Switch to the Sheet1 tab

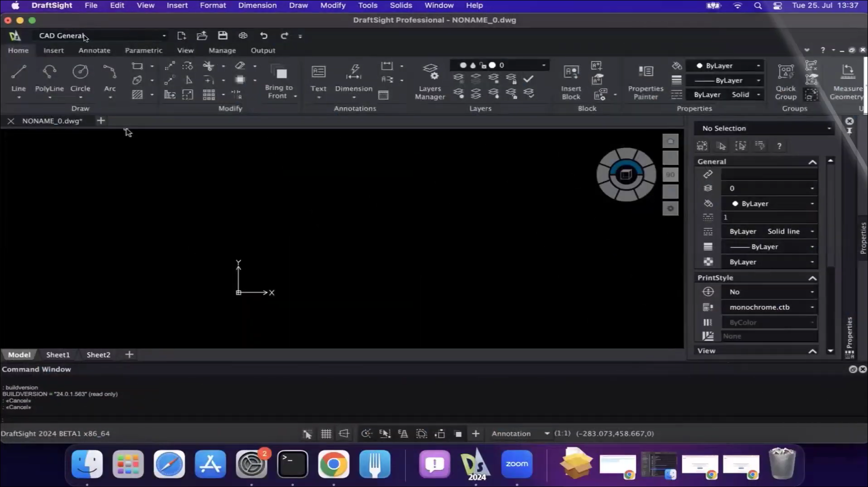point(58,354)
